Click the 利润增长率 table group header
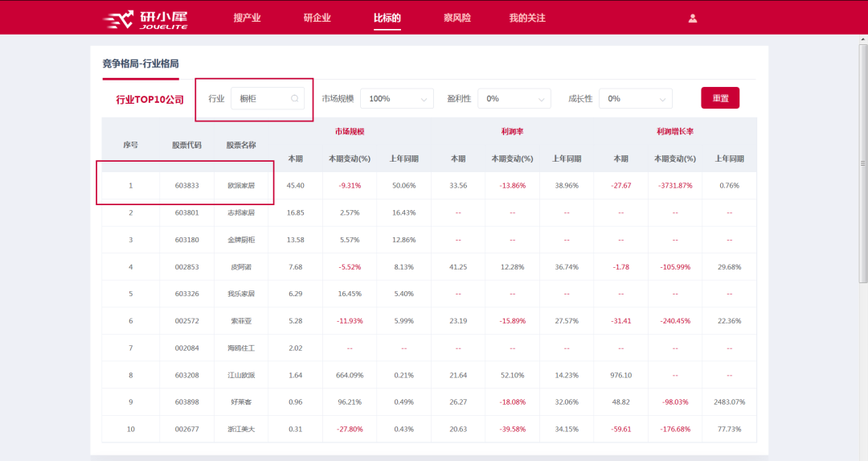This screenshot has width=868, height=461. tap(675, 131)
